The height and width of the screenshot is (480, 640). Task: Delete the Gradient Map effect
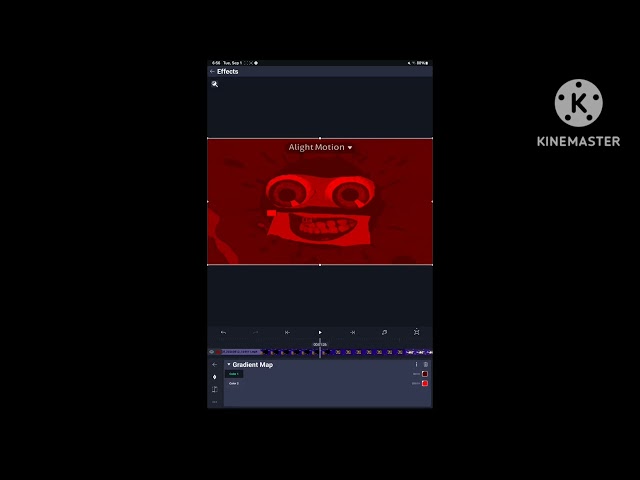426,364
